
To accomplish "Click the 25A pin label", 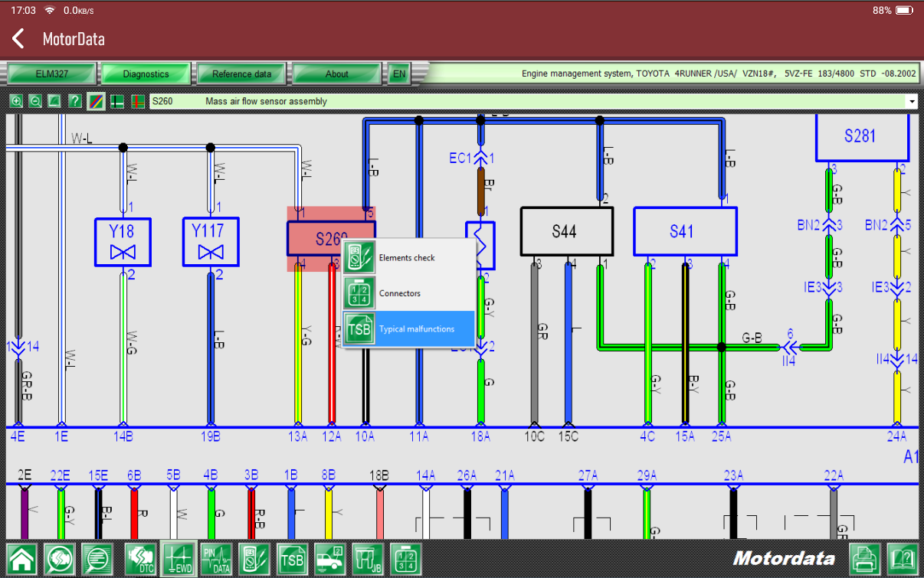I will pyautogui.click(x=722, y=436).
